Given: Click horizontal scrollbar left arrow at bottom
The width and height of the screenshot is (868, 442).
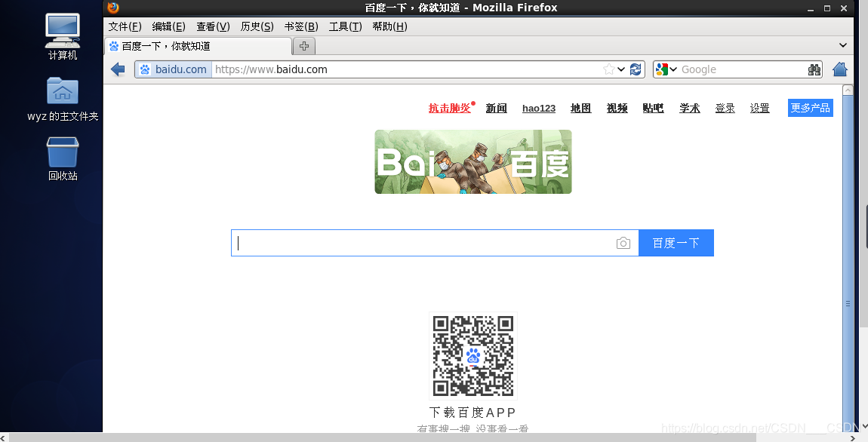Looking at the screenshot, I should tap(4, 437).
